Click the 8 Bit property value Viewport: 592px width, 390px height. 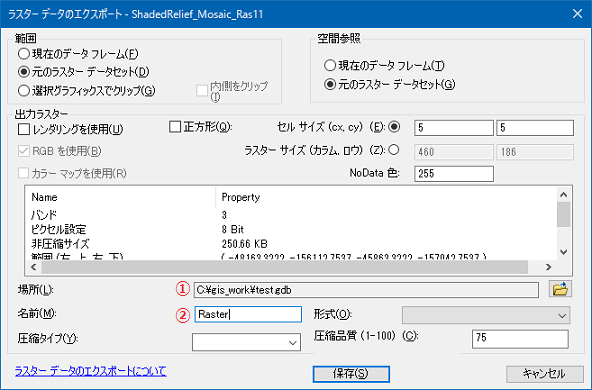pyautogui.click(x=233, y=230)
